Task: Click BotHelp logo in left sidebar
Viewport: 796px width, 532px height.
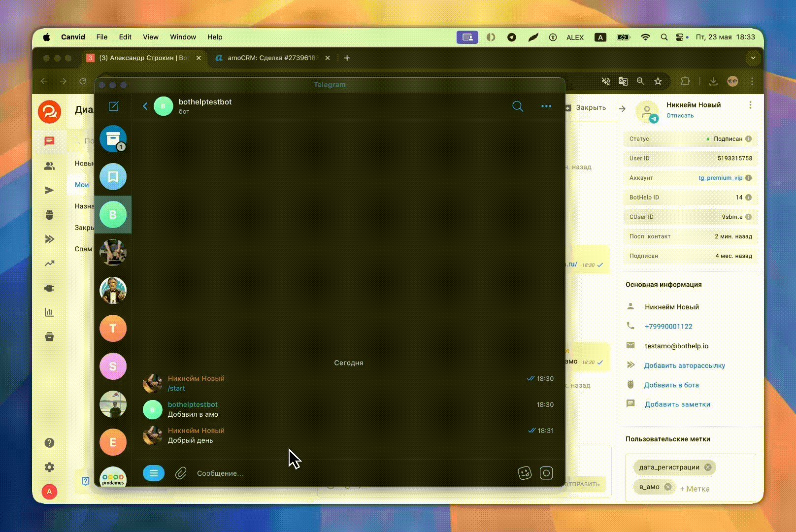Action: point(49,112)
